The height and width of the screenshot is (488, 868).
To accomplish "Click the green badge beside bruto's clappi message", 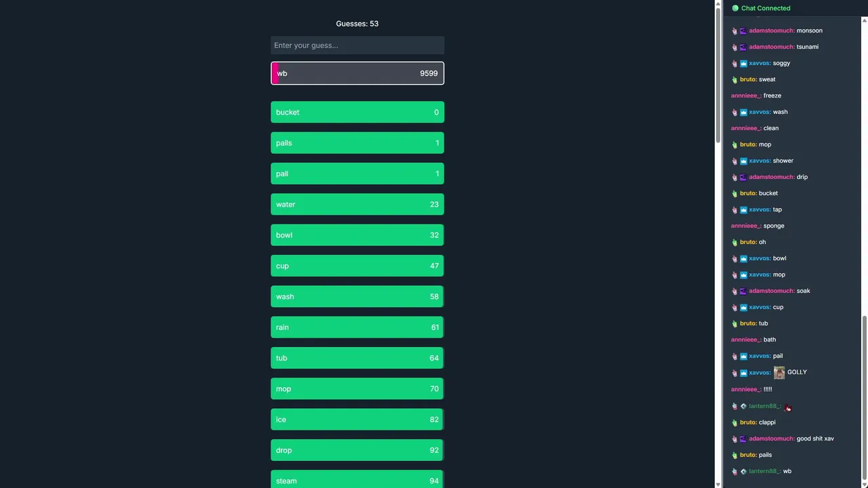I will pyautogui.click(x=734, y=422).
